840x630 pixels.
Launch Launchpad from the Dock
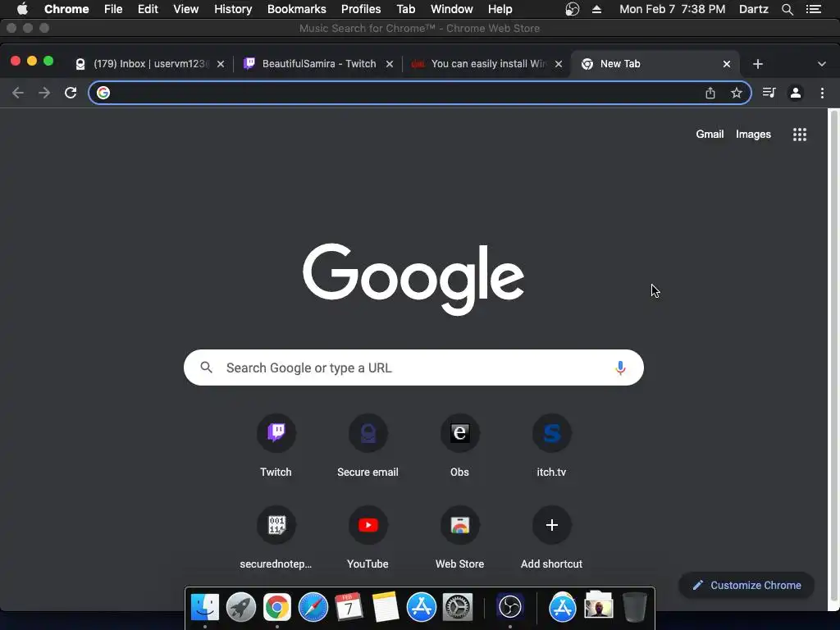(240, 607)
